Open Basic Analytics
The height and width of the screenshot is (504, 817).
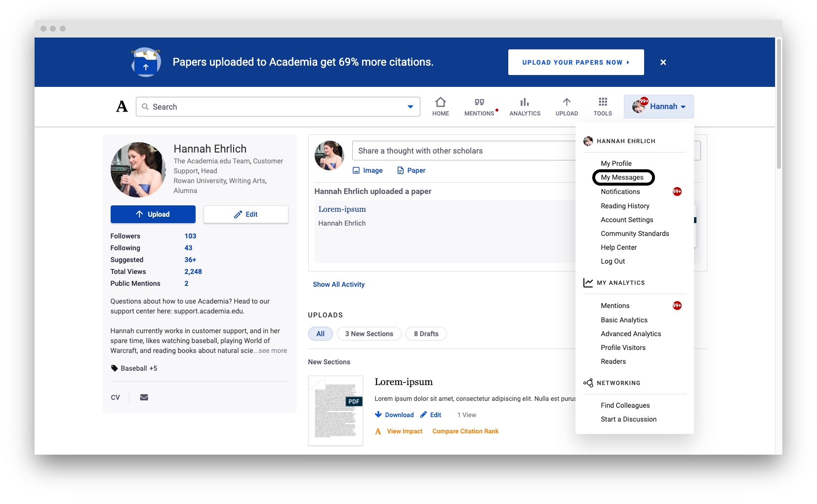624,320
